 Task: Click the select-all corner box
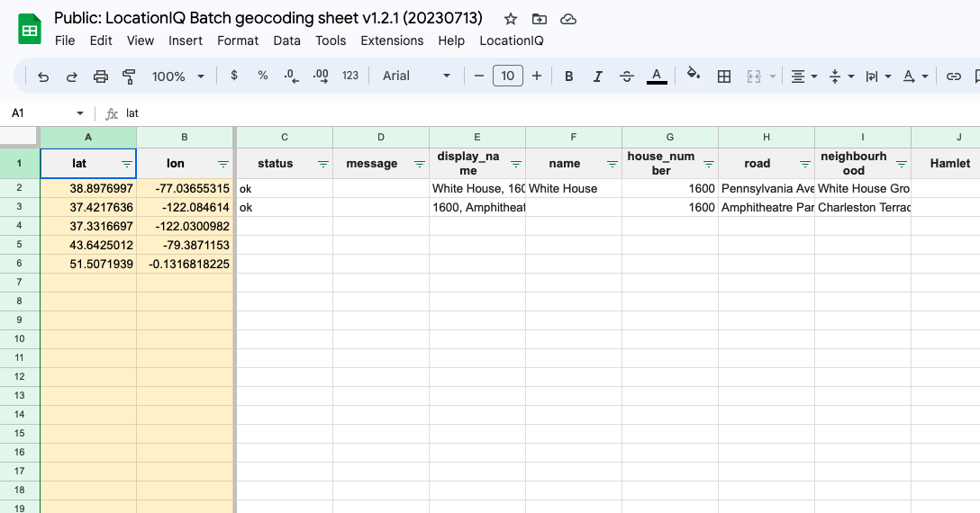pyautogui.click(x=20, y=136)
